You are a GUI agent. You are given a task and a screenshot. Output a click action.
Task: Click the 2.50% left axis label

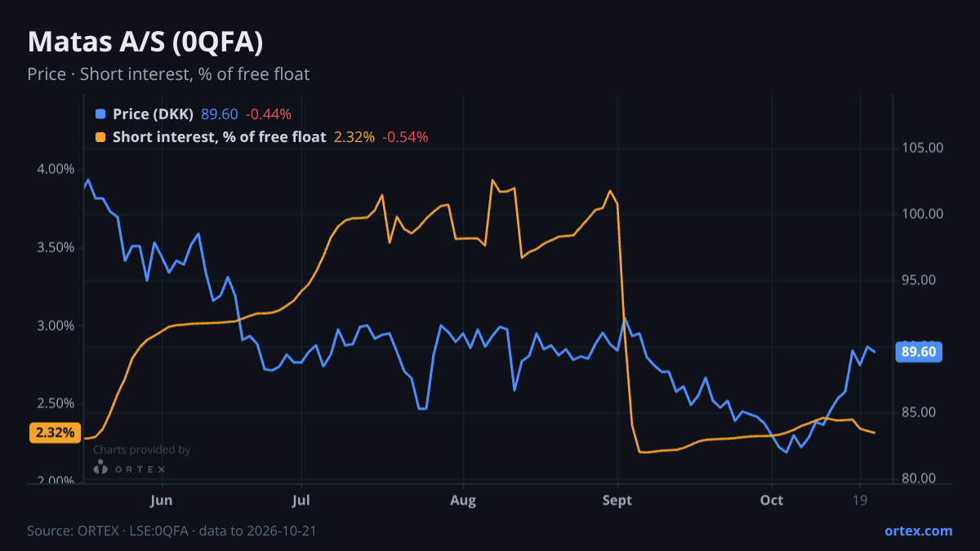(56, 404)
